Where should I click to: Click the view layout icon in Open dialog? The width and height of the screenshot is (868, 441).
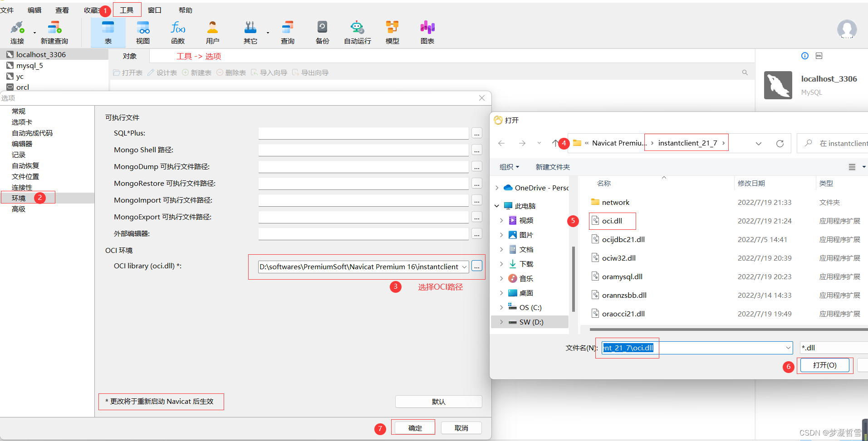852,167
